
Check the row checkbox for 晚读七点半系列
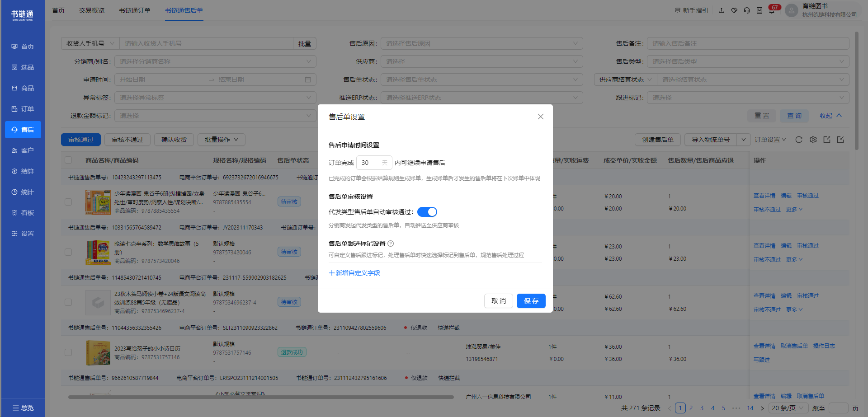click(68, 252)
